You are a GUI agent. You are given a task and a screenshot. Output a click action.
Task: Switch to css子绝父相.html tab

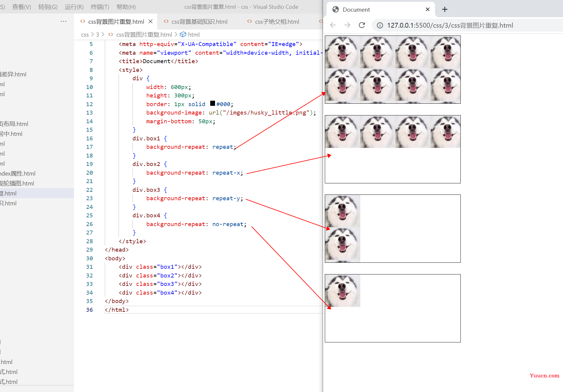277,22
